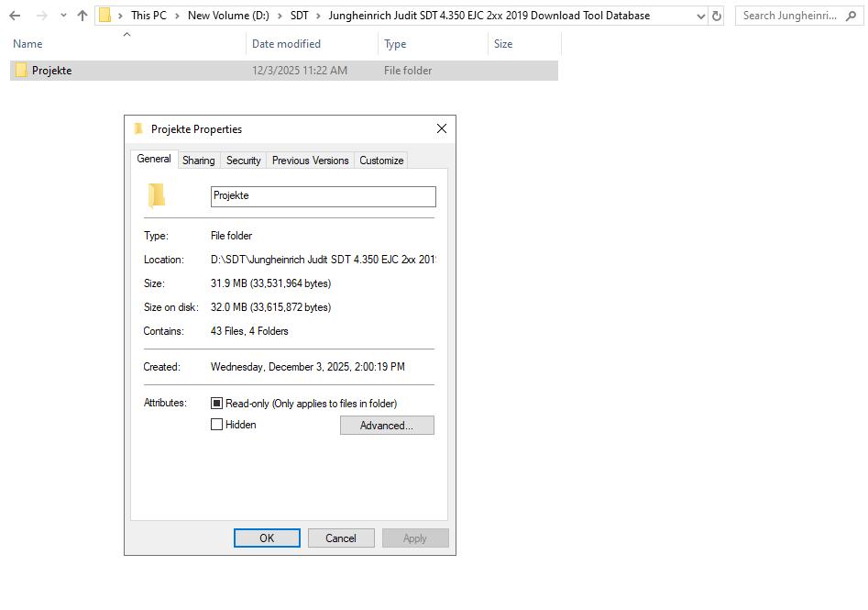Collapse the Name column sort indicator
This screenshot has height=610, width=868.
point(126,35)
